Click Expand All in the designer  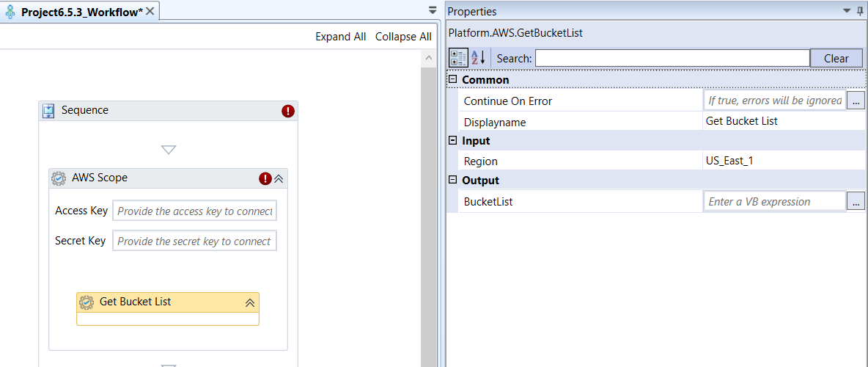pos(340,37)
